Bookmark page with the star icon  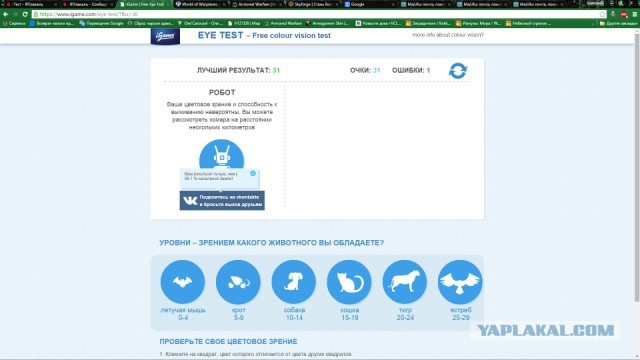pyautogui.click(x=602, y=14)
